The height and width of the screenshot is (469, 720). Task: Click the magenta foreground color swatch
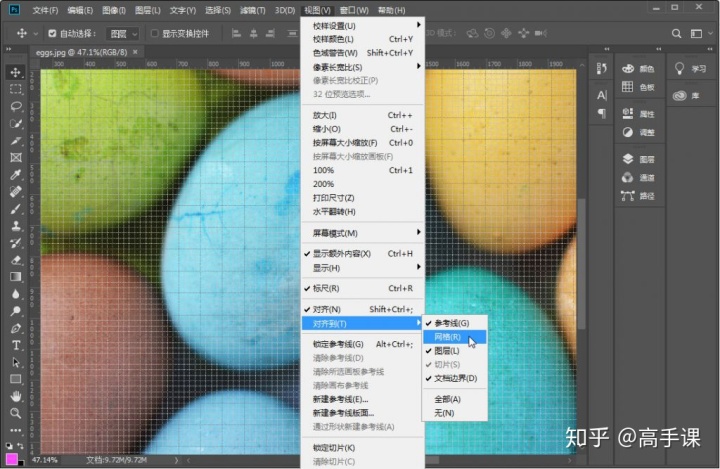11,458
